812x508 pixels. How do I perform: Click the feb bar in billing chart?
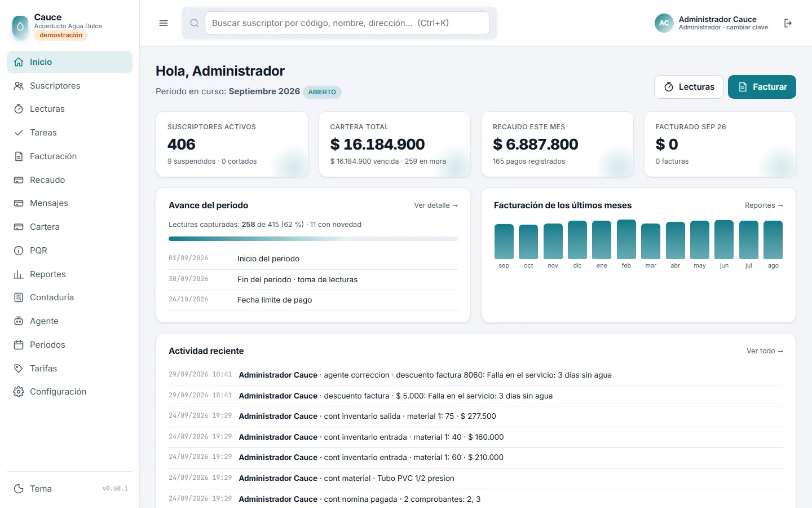pyautogui.click(x=626, y=239)
